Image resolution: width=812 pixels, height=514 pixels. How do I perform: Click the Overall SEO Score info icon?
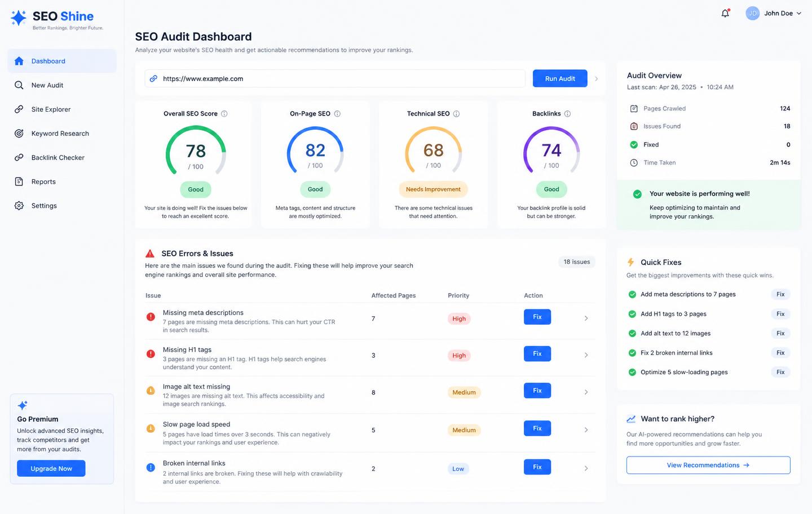pos(224,114)
